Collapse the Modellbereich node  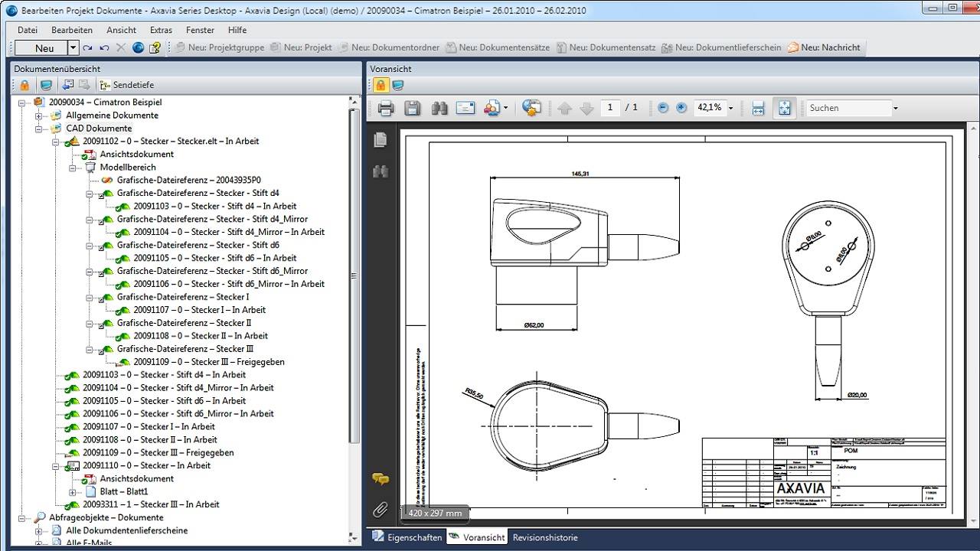click(x=73, y=168)
